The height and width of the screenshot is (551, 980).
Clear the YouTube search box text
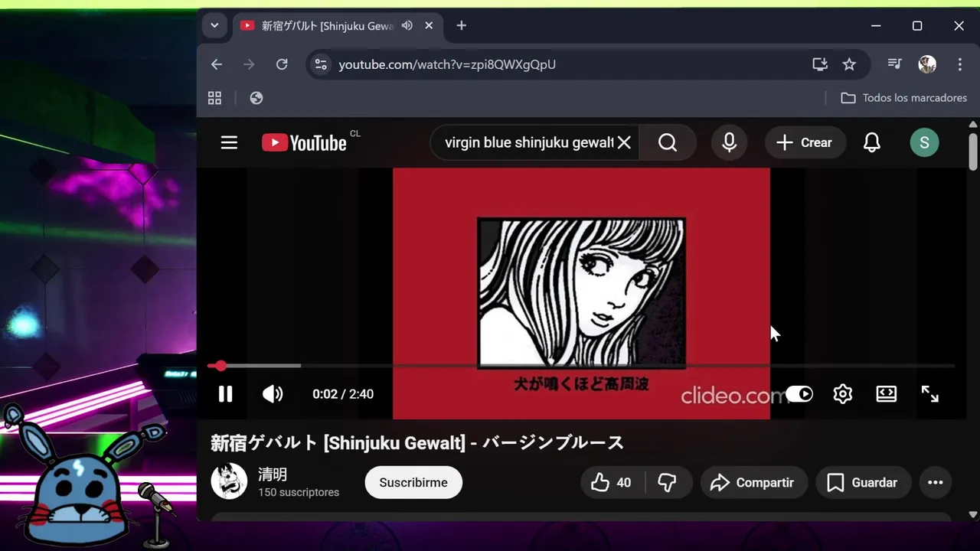[x=624, y=142]
